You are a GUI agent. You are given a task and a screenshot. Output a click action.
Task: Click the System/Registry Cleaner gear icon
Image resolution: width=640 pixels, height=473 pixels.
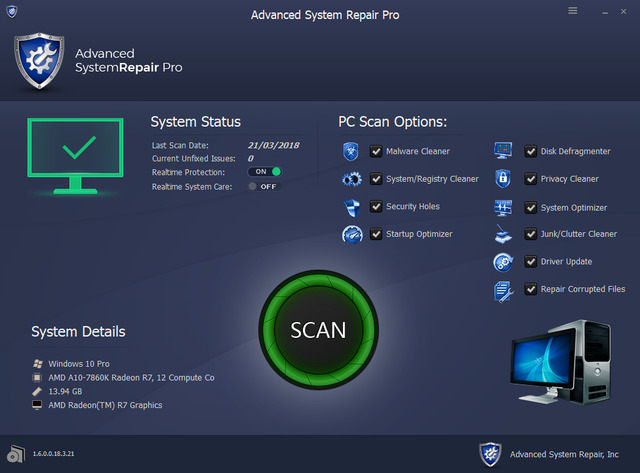point(351,180)
